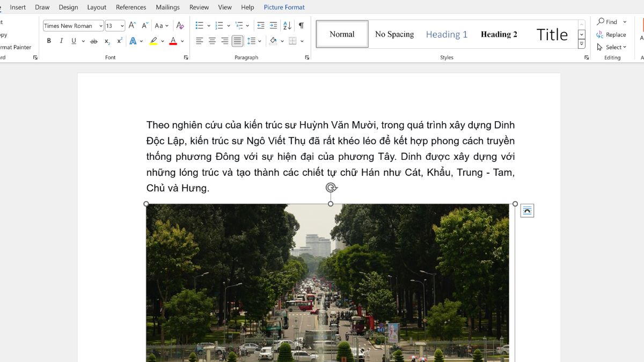Toggle Bold formatting
This screenshot has width=644, height=362.
(x=49, y=41)
